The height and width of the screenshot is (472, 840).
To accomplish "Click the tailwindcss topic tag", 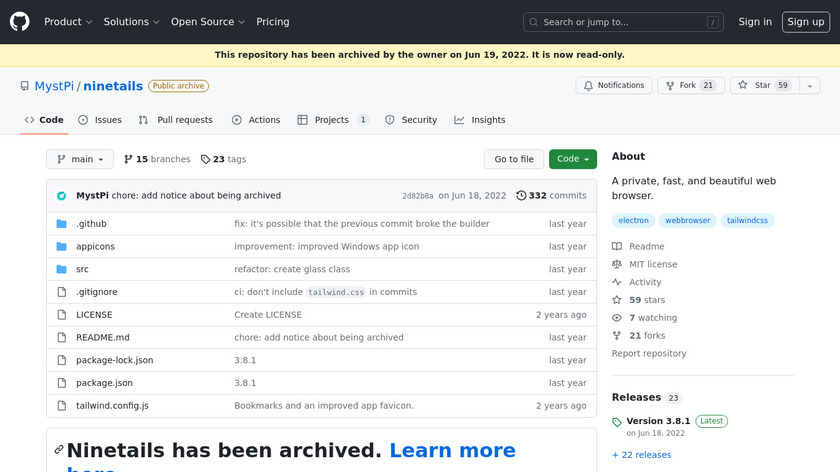I will click(747, 220).
